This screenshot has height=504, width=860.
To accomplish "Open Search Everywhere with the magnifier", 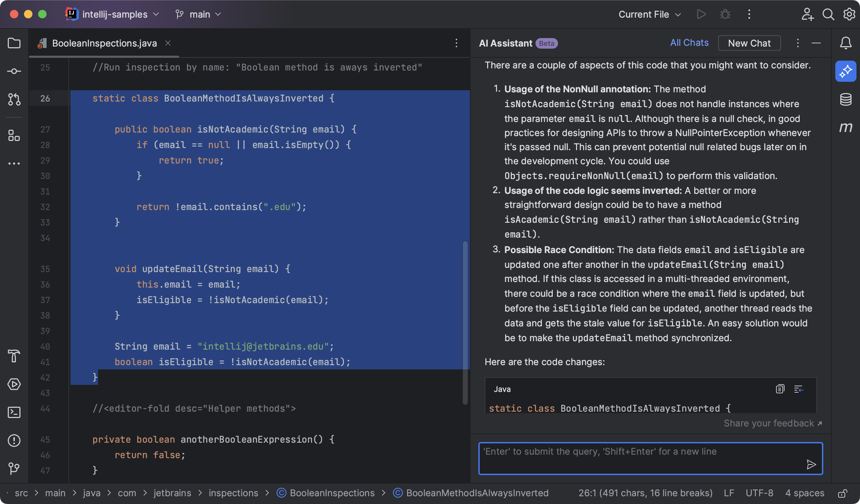I will [x=828, y=14].
